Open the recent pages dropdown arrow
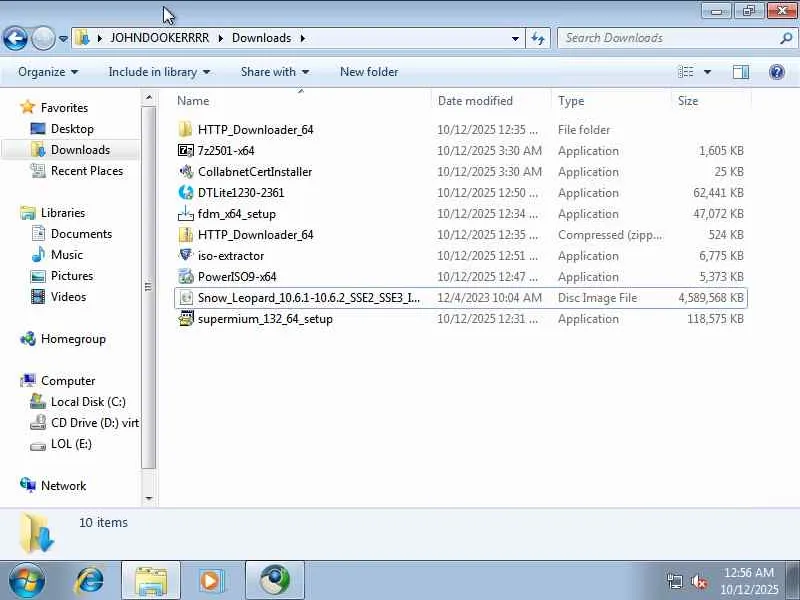This screenshot has width=800, height=600. coord(63,38)
